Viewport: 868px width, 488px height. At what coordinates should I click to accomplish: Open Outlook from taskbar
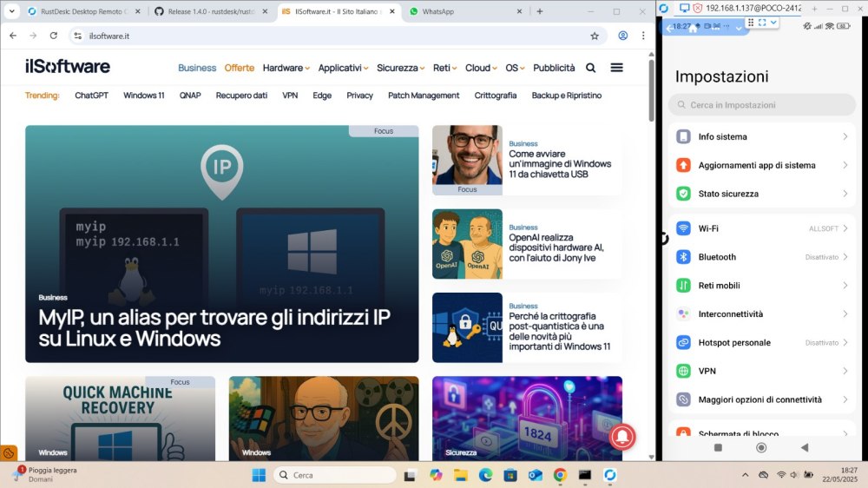536,475
